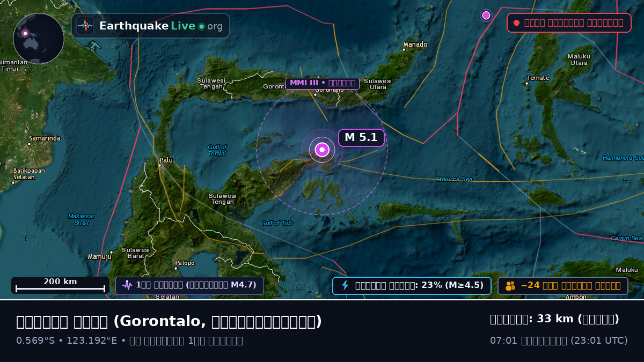Click the Gorontalo location headline

[169, 321]
